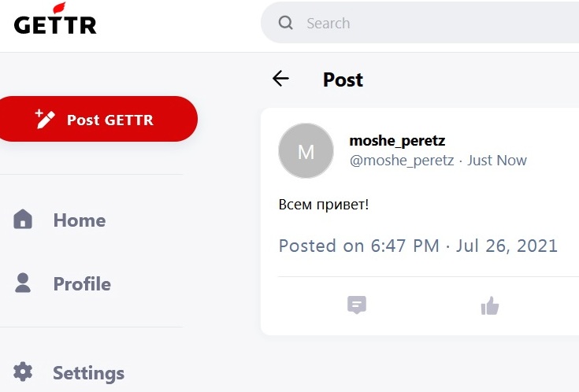The width and height of the screenshot is (579, 392).
Task: Open the Profile menu label
Action: [83, 284]
